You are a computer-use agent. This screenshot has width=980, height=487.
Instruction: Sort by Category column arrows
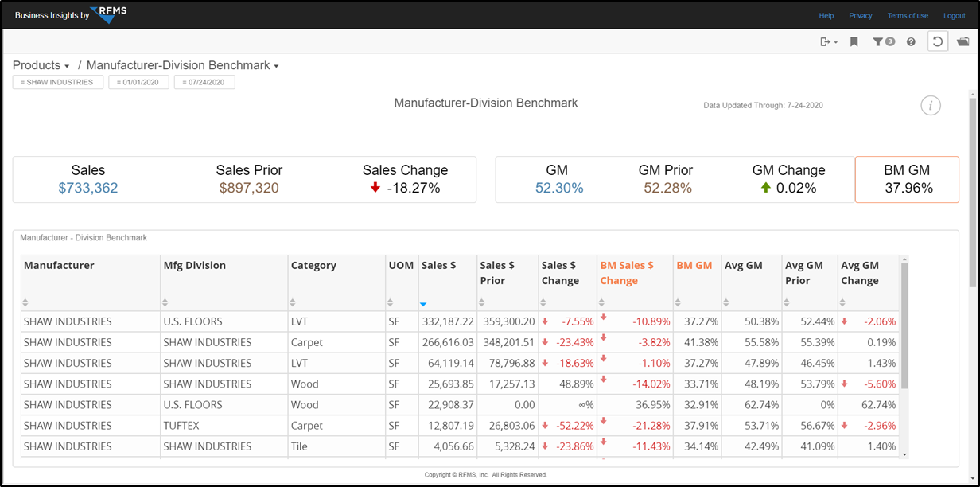coord(293,302)
